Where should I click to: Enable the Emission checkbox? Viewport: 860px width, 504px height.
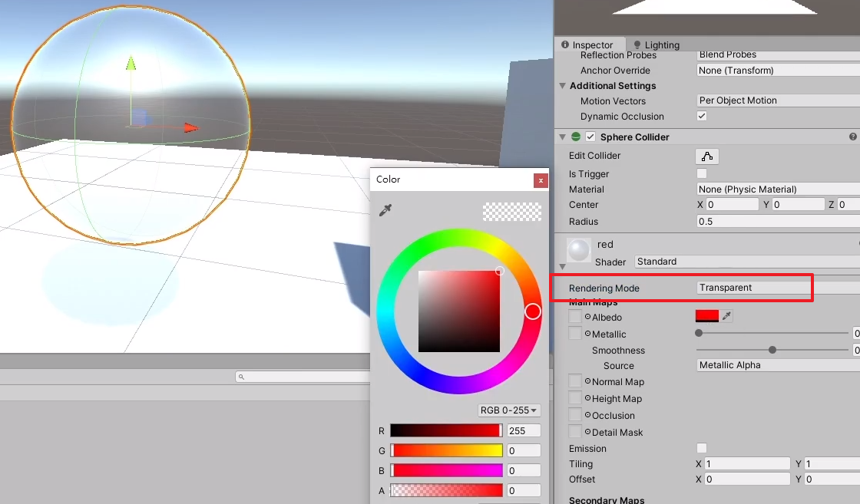tap(702, 448)
